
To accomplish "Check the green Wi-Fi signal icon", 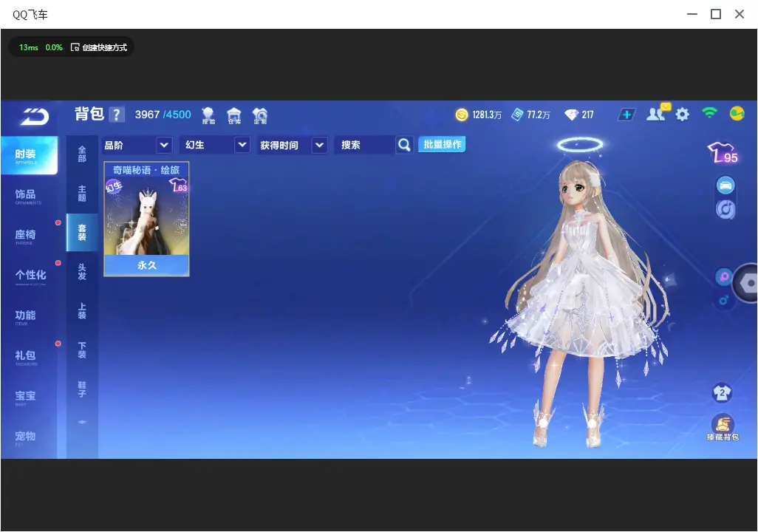I will click(709, 113).
